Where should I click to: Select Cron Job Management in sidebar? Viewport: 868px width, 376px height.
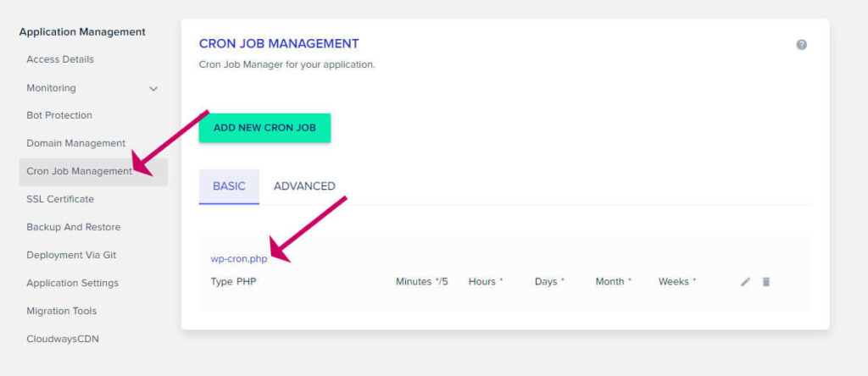93,171
